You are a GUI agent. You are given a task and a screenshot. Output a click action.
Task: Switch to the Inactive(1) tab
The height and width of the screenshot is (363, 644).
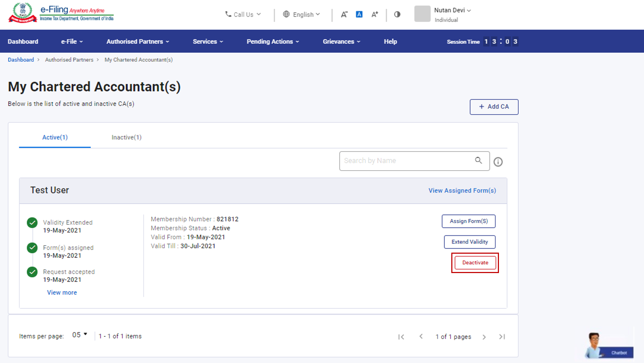tap(126, 137)
